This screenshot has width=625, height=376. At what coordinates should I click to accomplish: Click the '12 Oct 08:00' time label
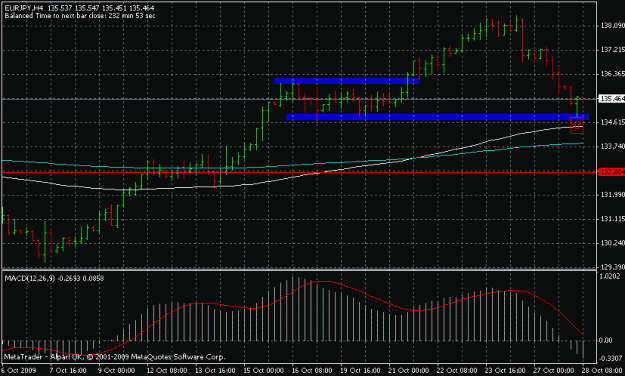(167, 370)
